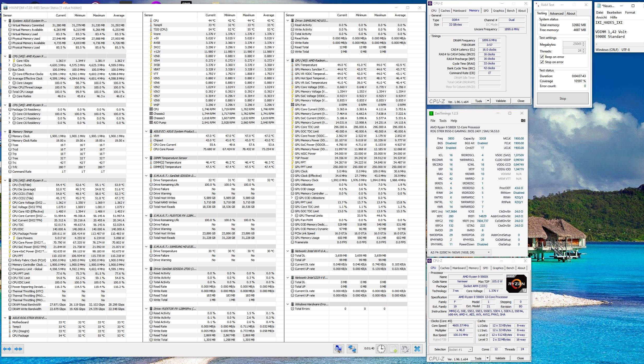Open Tools menu in ZenTimings

tap(443, 121)
